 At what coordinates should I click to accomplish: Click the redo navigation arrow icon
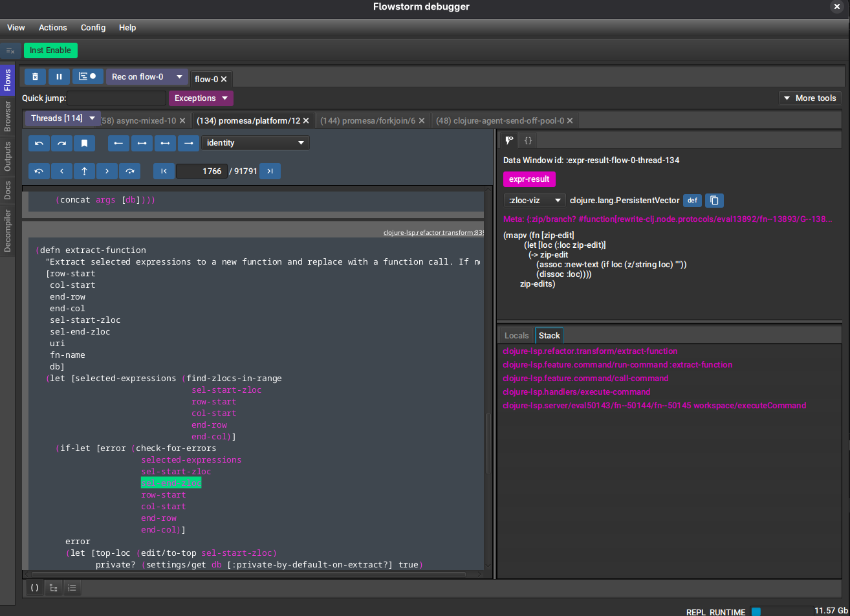coord(61,142)
